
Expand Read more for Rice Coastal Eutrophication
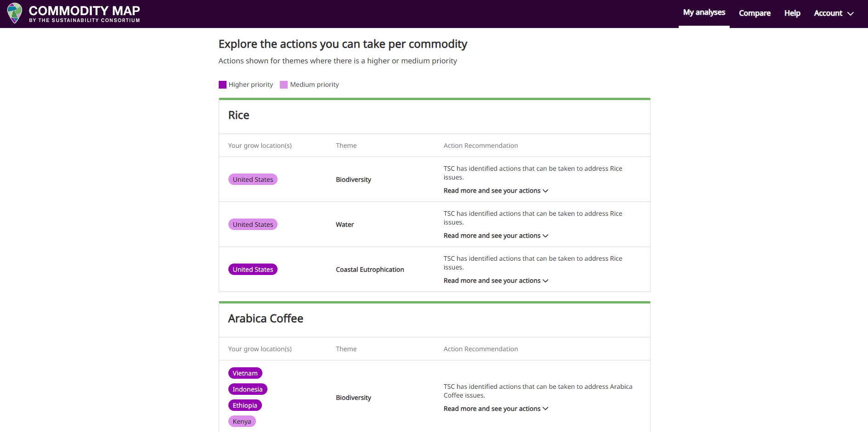click(496, 281)
